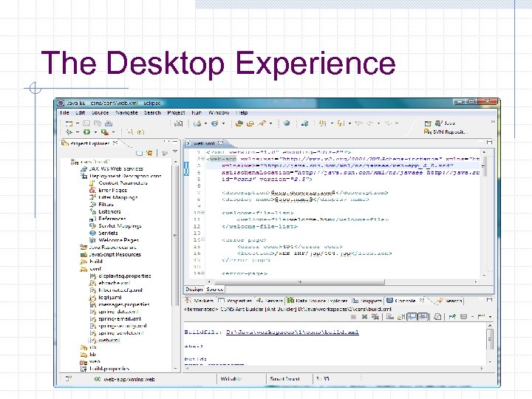Click the Save toolbar icon
532x399 pixels.
(x=86, y=123)
